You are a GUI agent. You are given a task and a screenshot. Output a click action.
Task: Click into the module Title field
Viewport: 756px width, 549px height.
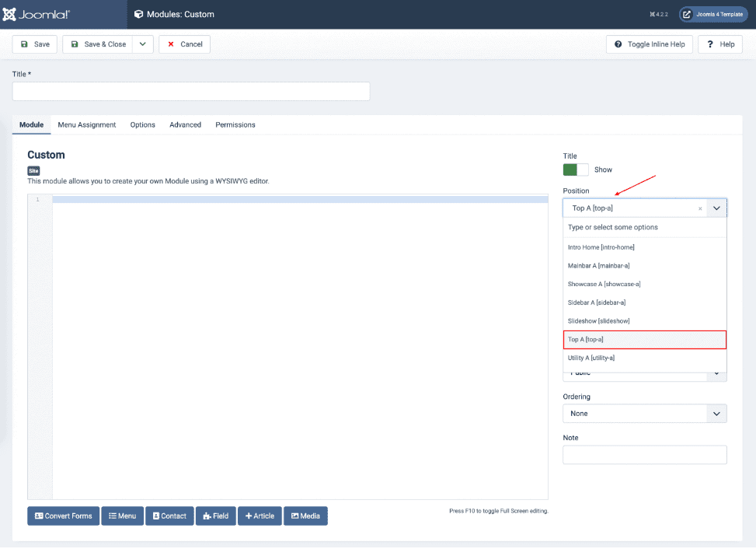[191, 92]
